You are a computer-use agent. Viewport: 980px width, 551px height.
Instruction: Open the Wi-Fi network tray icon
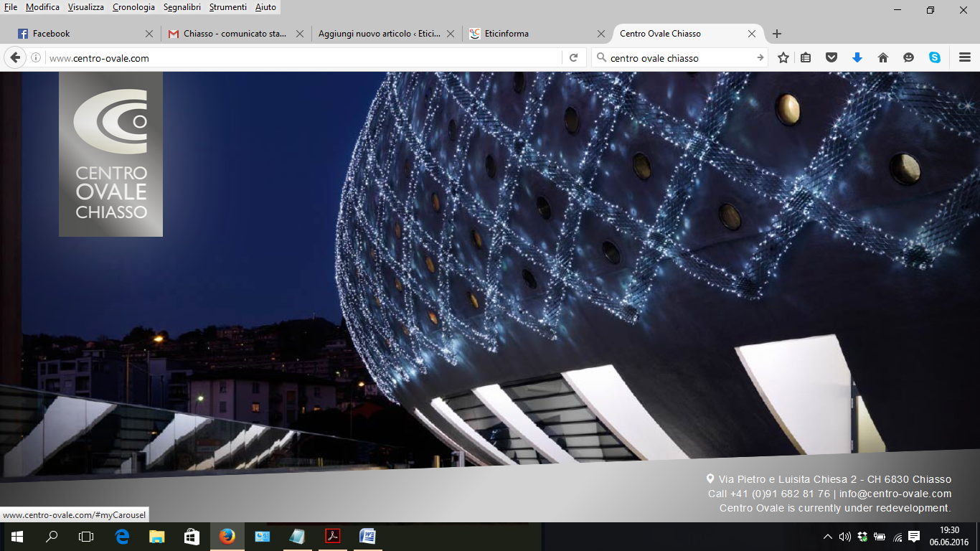click(x=897, y=537)
